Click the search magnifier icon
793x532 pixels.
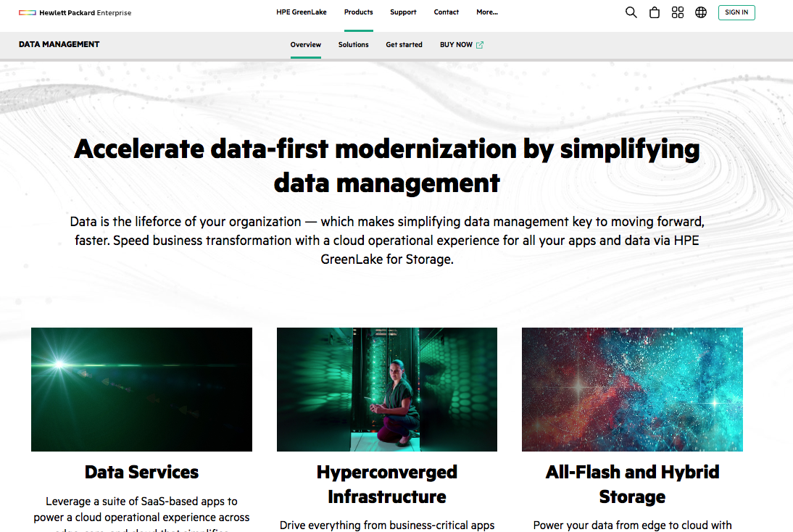point(631,12)
